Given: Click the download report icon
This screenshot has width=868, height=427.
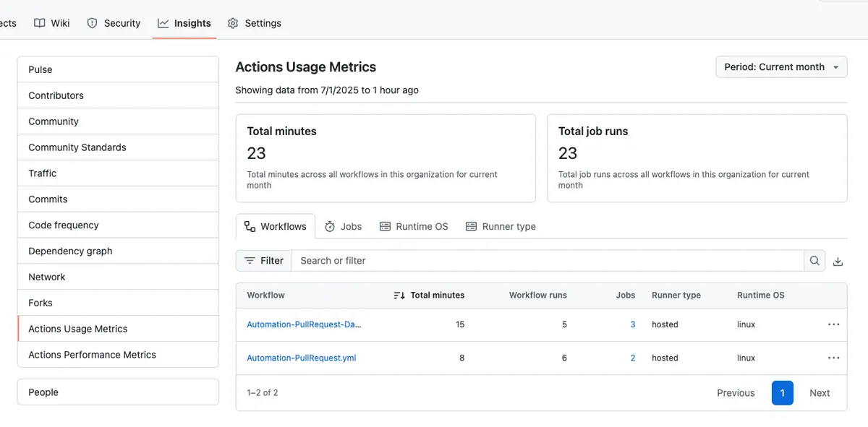Looking at the screenshot, I should coord(838,262).
